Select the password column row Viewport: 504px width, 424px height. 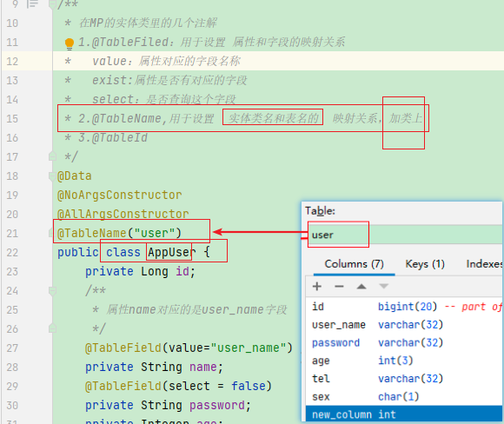pos(404,342)
